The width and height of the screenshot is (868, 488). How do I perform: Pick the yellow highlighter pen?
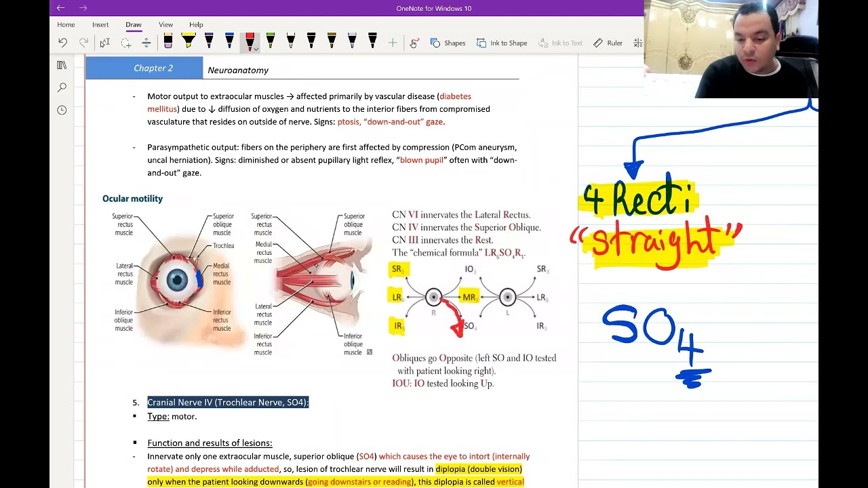point(188,41)
